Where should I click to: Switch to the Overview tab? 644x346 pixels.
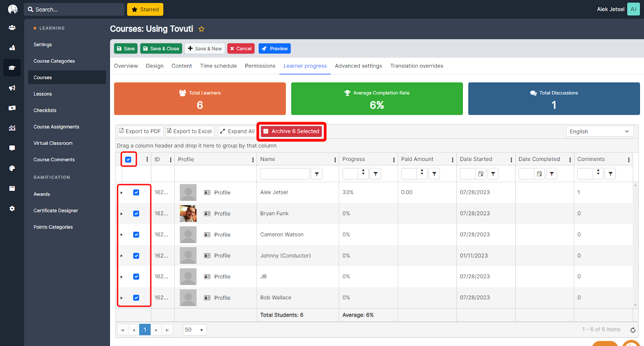126,66
